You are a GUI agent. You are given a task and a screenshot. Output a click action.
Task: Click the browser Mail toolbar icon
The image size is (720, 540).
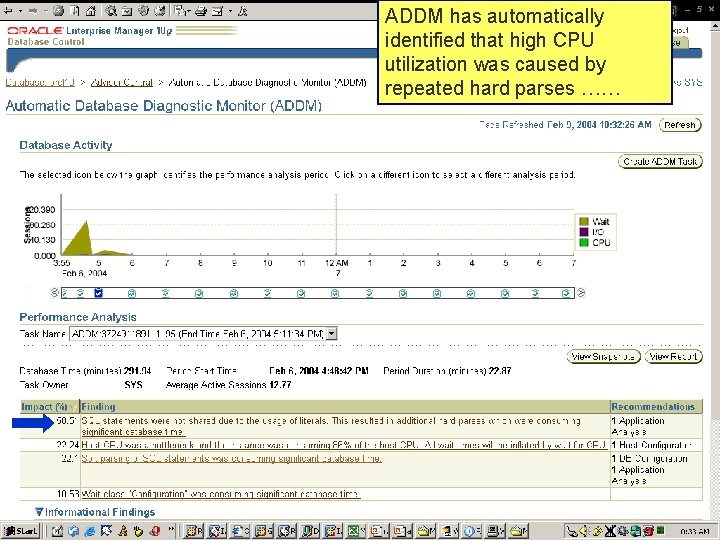coord(182,11)
